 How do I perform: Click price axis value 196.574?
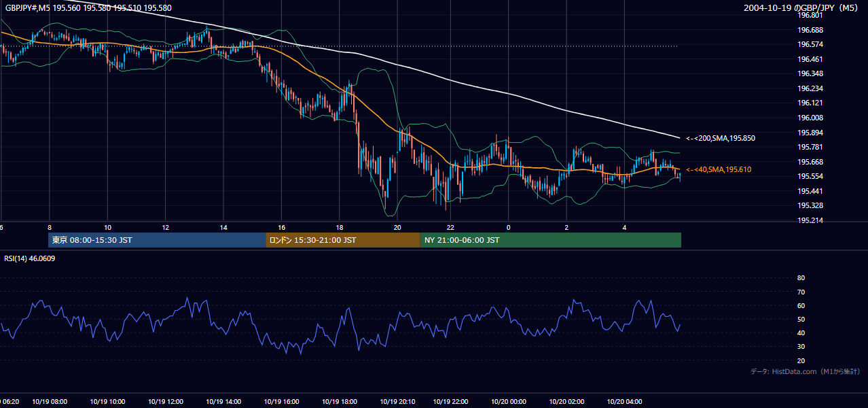810,44
